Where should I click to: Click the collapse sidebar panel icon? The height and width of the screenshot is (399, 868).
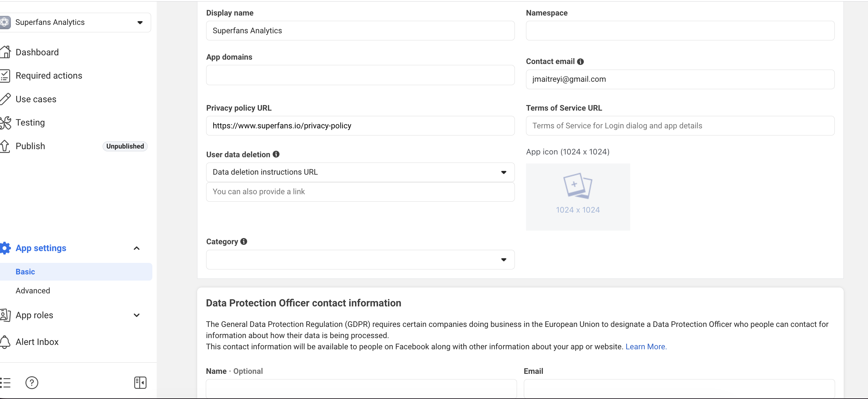tap(140, 383)
